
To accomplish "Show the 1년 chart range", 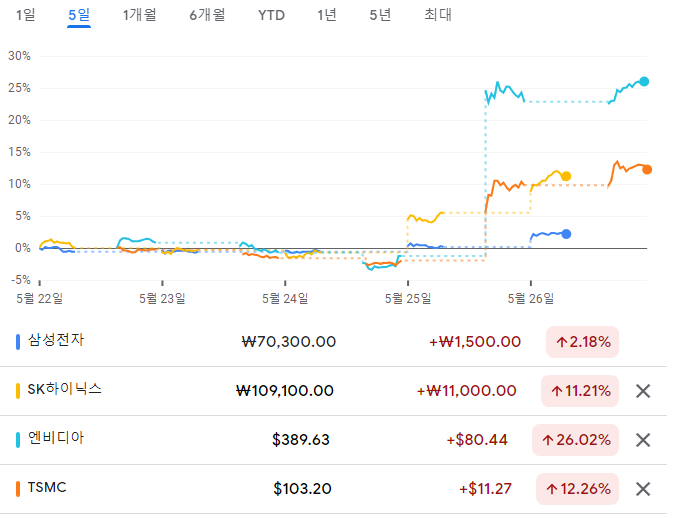I will pos(327,15).
